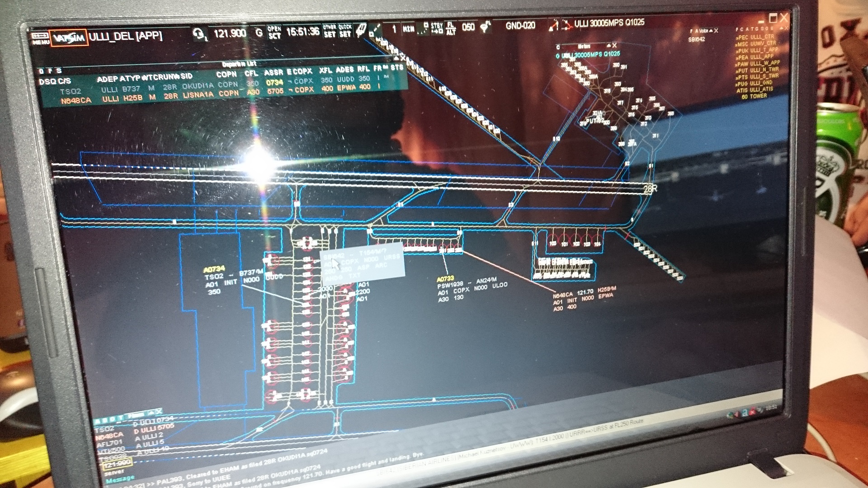The width and height of the screenshot is (868, 488).
Task: Collapse the flight plan list arrow
Action: (151, 413)
